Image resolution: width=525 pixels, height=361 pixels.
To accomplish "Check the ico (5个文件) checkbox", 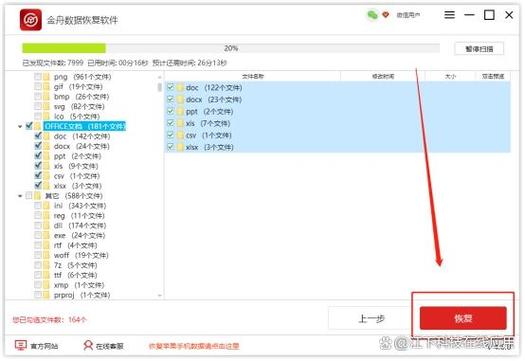I will tap(38, 116).
